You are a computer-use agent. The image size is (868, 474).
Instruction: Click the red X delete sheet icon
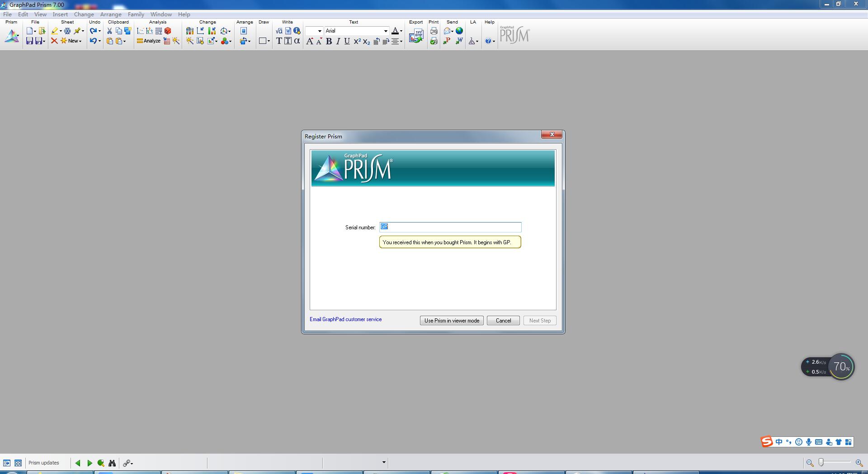54,41
